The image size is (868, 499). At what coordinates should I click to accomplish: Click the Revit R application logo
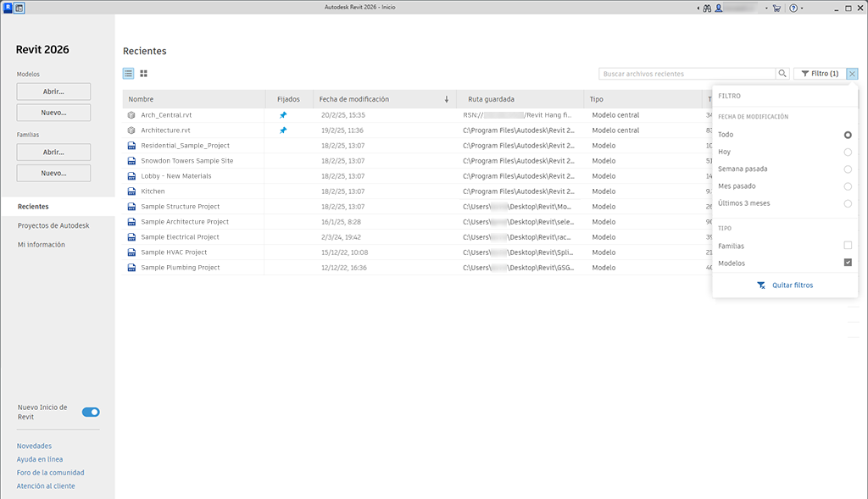(x=8, y=8)
